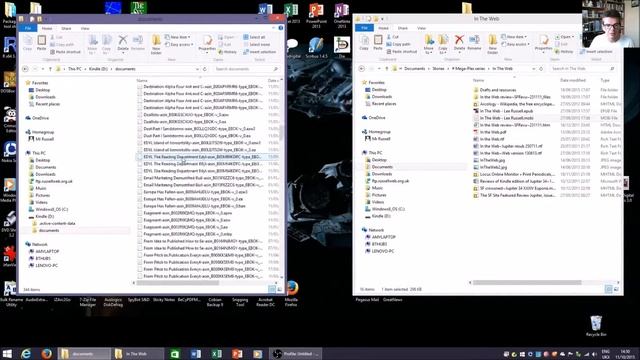Open View tab in documents window

[85, 28]
